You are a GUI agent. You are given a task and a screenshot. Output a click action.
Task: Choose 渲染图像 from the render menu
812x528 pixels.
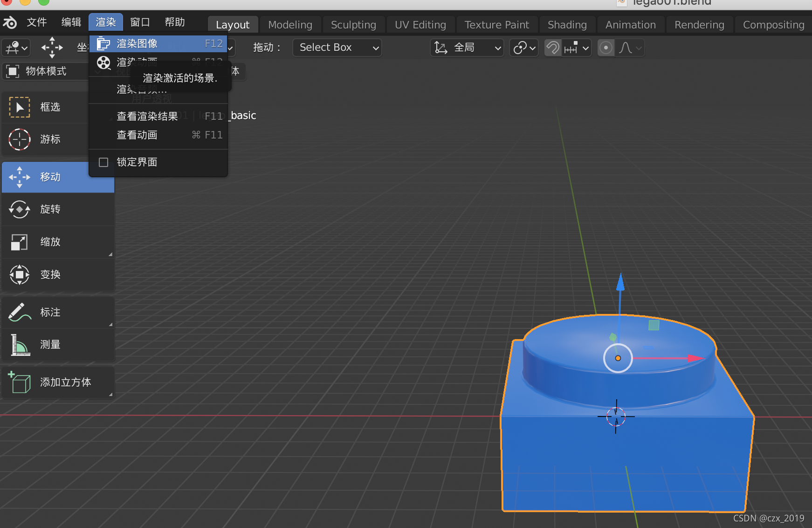click(158, 44)
